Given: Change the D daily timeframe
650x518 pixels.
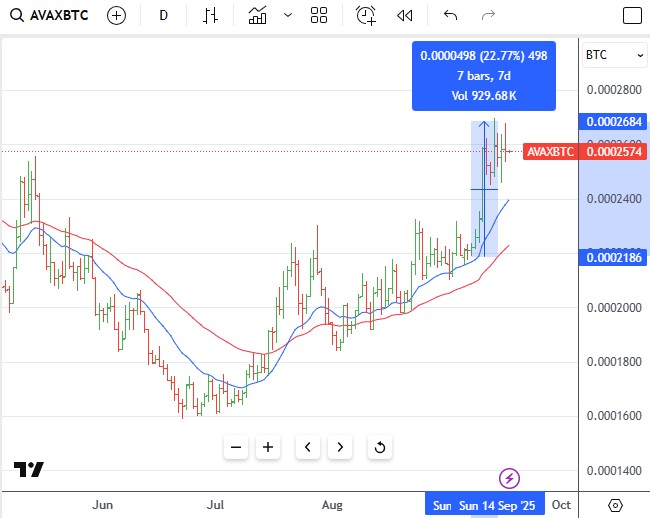Looking at the screenshot, I should [163, 16].
